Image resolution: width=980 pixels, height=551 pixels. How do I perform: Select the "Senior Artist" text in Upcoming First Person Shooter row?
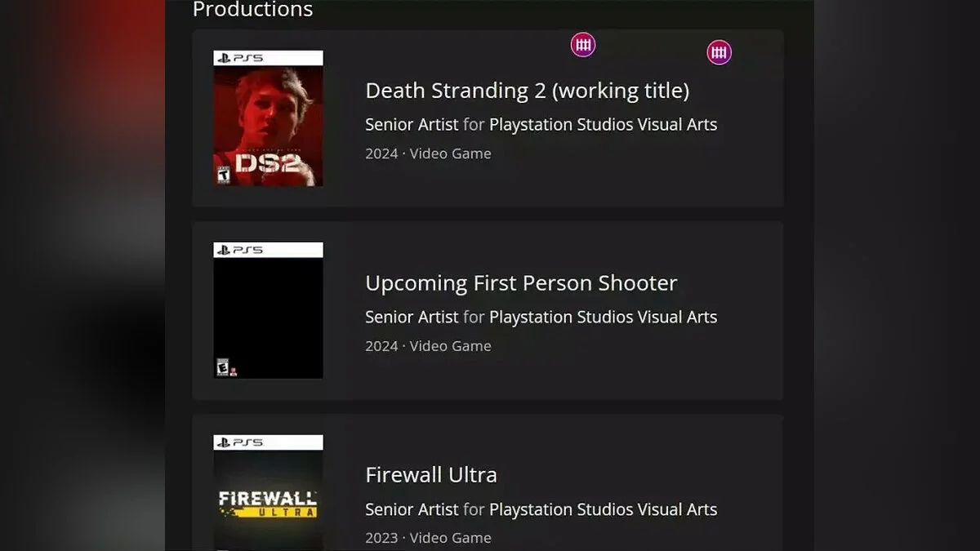point(412,317)
